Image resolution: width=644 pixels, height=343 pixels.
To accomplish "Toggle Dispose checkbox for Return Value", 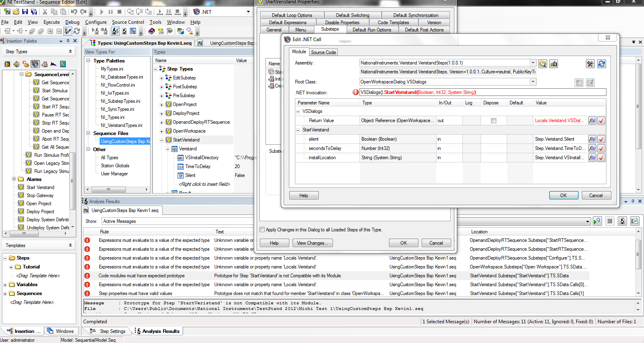I will click(493, 121).
